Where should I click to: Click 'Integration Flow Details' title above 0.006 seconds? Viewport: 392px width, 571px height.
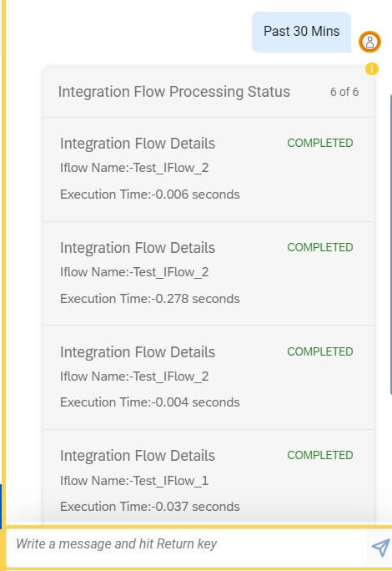[138, 144]
